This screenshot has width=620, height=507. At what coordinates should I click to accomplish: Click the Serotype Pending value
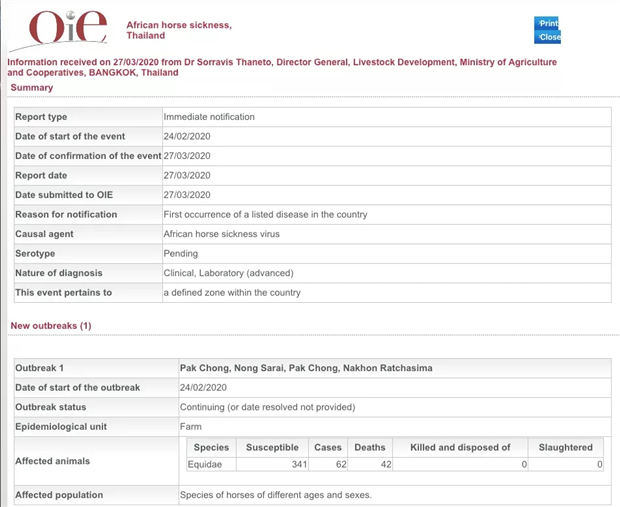[181, 253]
